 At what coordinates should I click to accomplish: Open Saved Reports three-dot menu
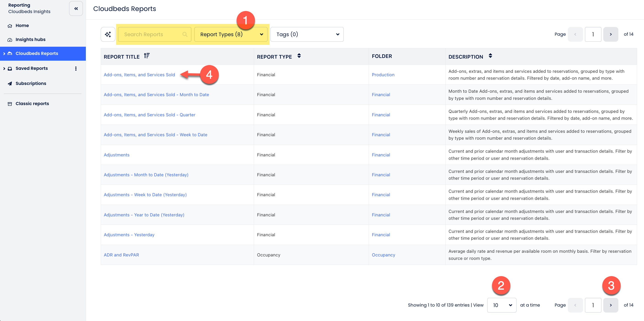(x=76, y=68)
